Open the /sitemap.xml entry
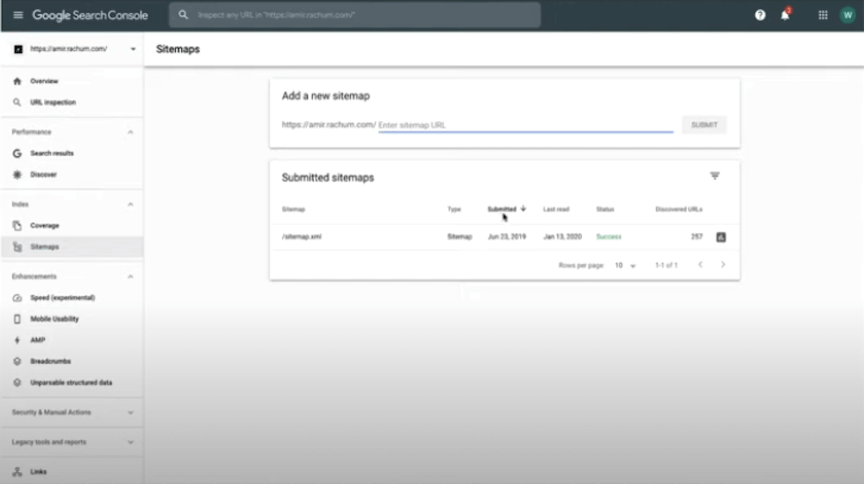 [x=301, y=236]
